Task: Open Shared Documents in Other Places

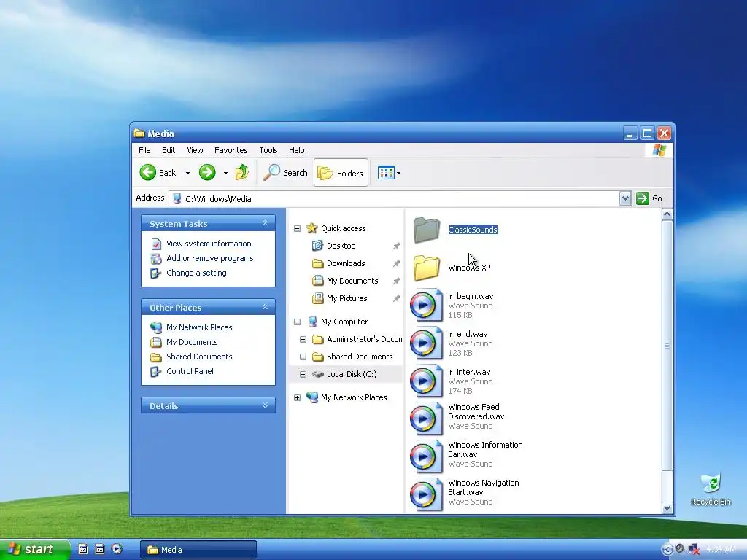Action: point(199,357)
